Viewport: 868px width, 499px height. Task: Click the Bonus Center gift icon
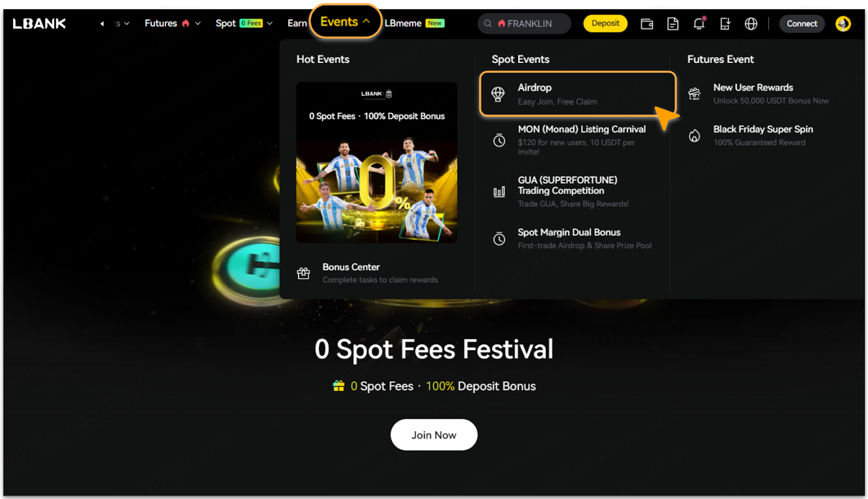coord(304,273)
